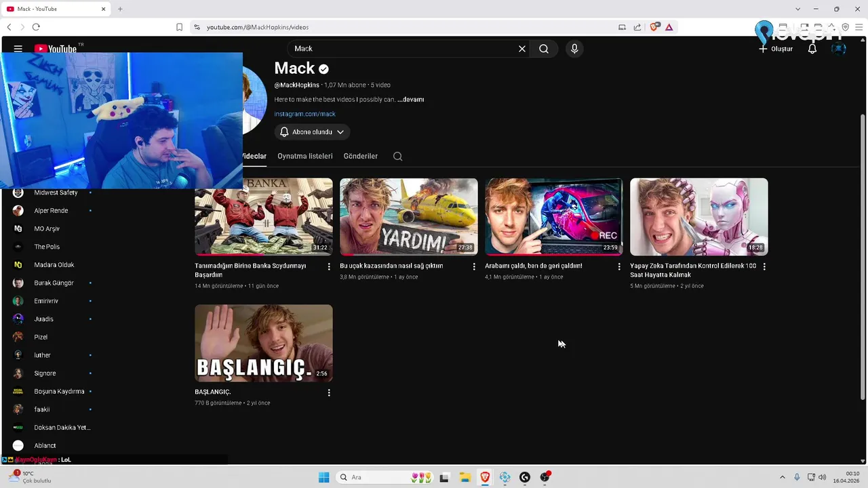Open YouTube notifications bell
The image size is (868, 488).
[812, 49]
